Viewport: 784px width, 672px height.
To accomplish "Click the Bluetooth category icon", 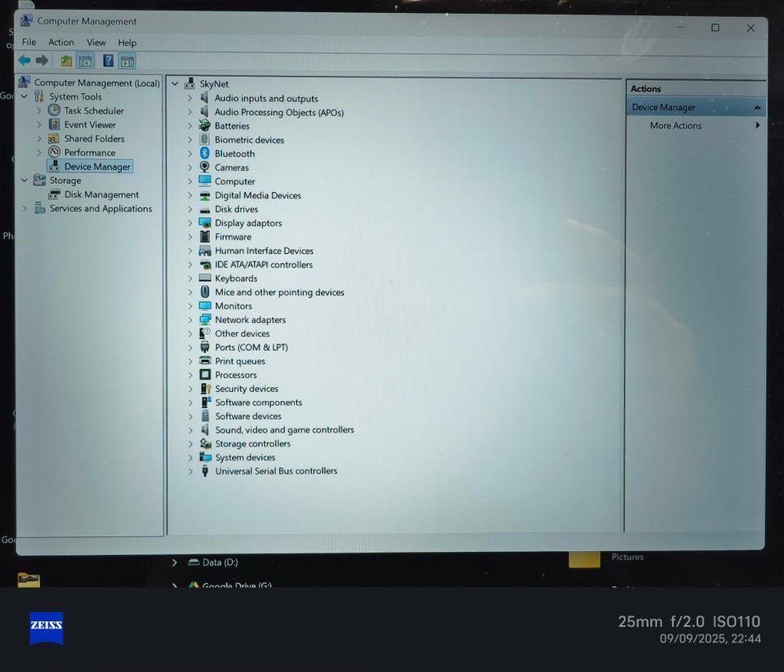I will click(204, 153).
